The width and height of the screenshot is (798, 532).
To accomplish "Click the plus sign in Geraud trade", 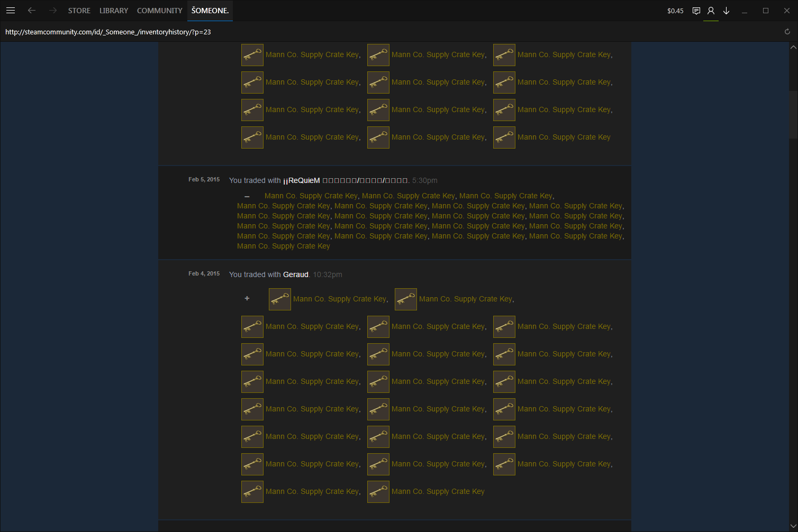I will 247,299.
